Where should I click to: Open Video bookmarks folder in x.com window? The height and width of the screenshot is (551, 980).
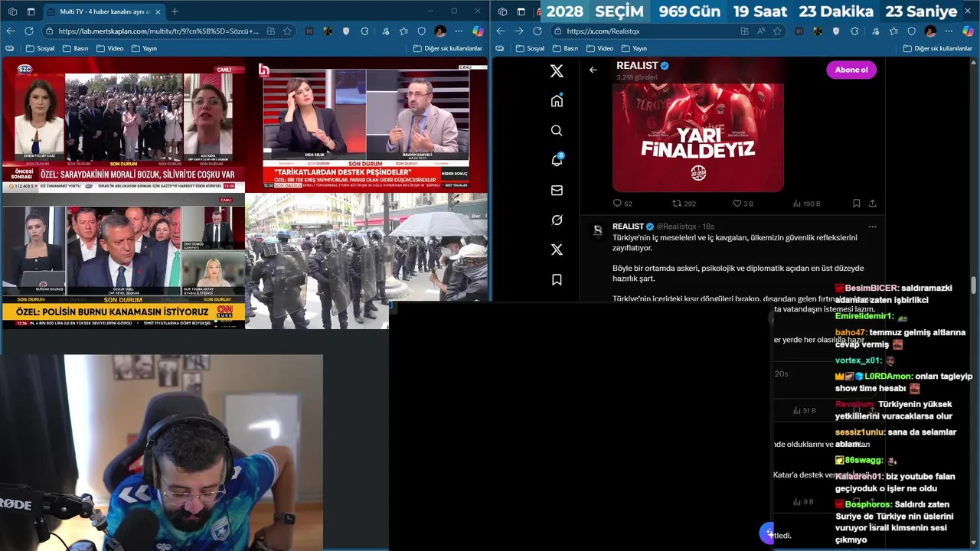(x=599, y=48)
